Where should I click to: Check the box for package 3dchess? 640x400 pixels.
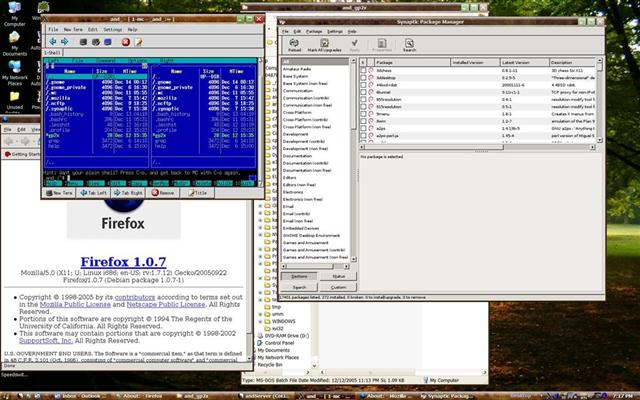tap(363, 70)
